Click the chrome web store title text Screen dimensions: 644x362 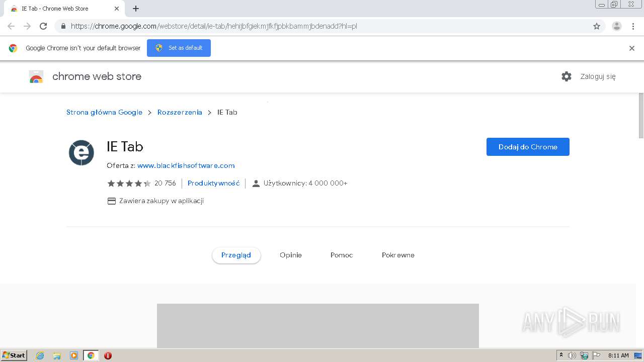pyautogui.click(x=97, y=76)
